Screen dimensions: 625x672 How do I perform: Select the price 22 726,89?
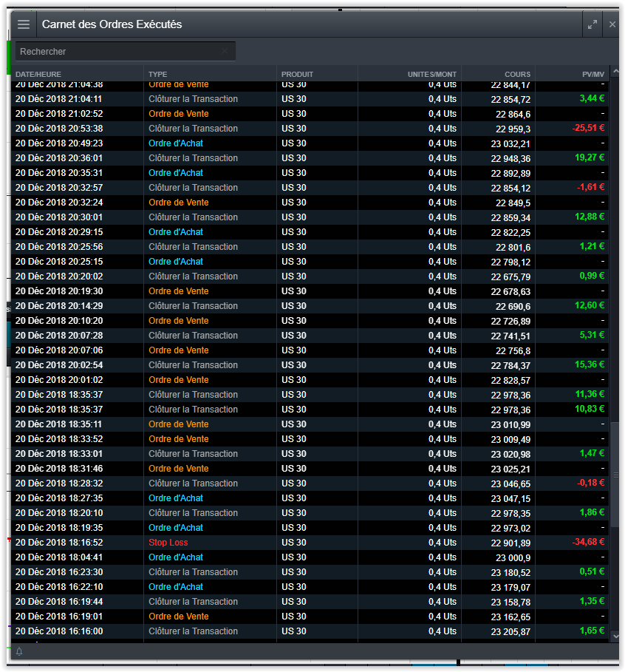pyautogui.click(x=510, y=322)
